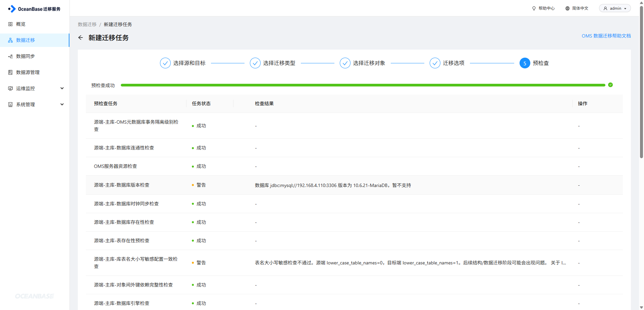Open the 数据同步 section
Screen dimensions: 644x310
[25, 56]
